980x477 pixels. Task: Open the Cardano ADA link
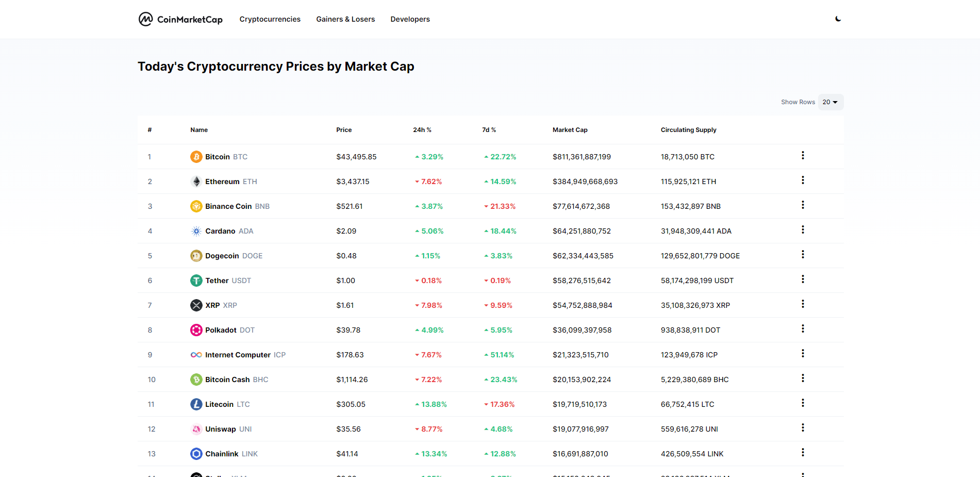(229, 231)
